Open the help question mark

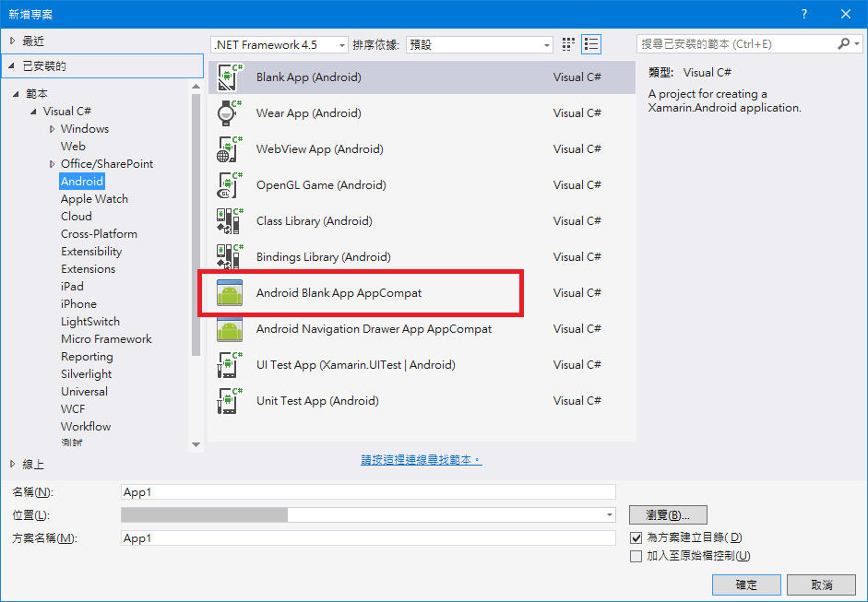pos(804,15)
